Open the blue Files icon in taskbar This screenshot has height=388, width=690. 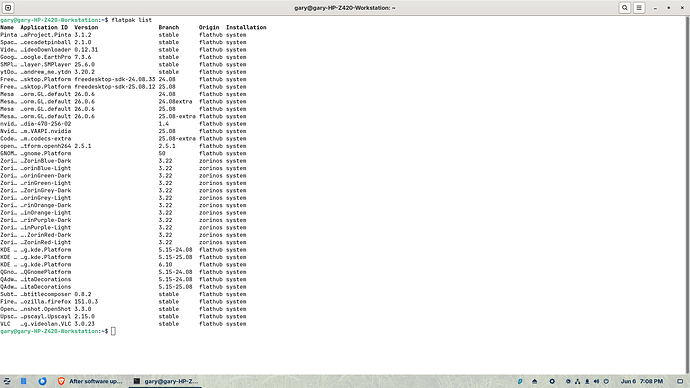(24, 381)
